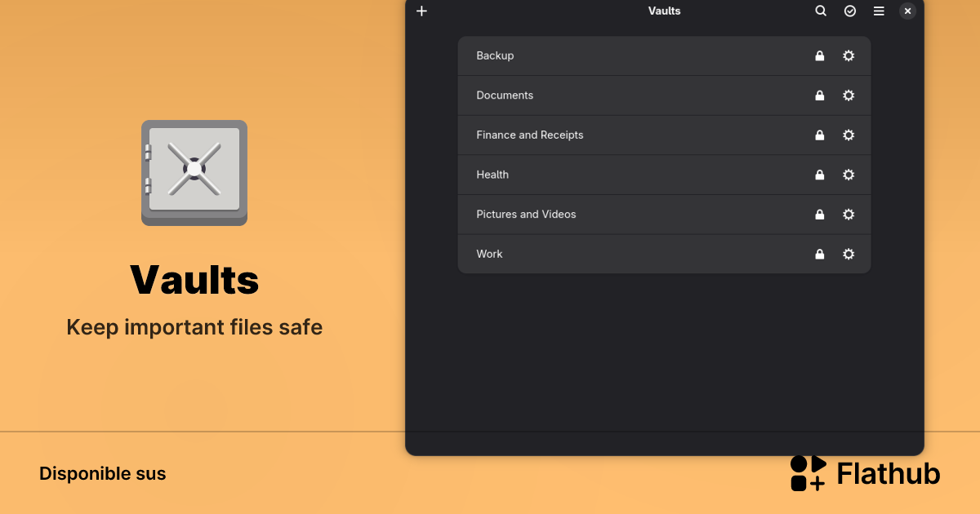Toggle lock state of Finance and Receipts vault

pyautogui.click(x=819, y=135)
